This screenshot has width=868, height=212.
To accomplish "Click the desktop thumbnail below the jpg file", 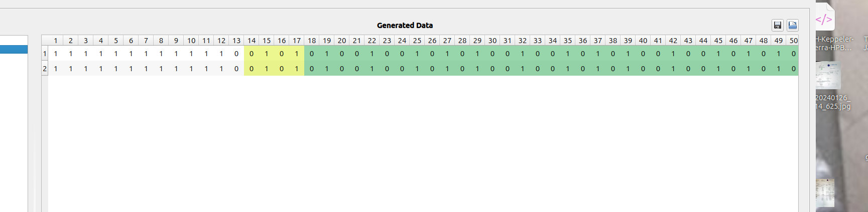I will 825,192.
